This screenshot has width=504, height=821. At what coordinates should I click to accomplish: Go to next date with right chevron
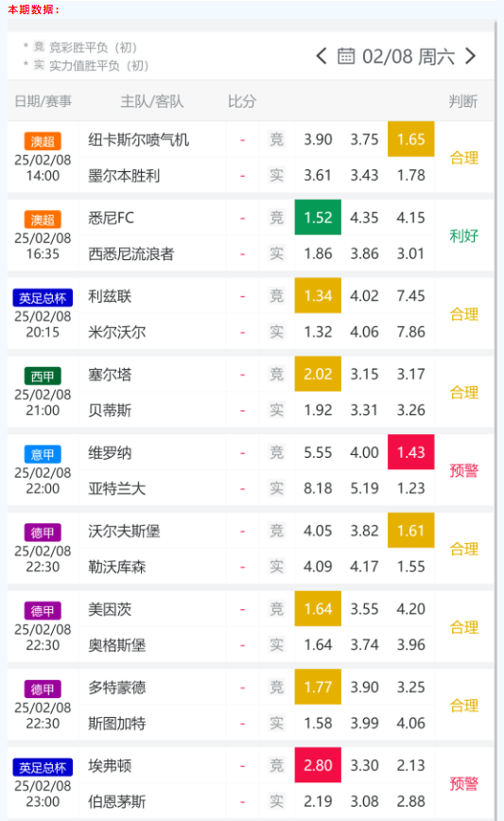point(471,56)
